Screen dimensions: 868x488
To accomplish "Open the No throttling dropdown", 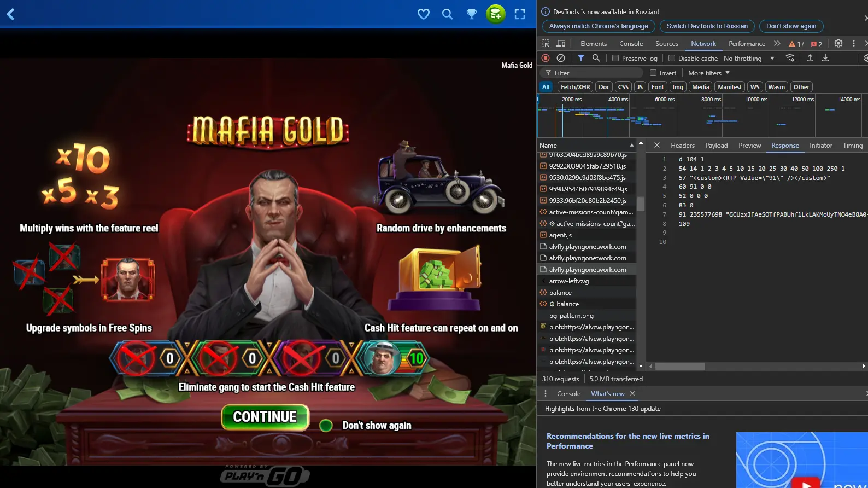I will click(749, 58).
